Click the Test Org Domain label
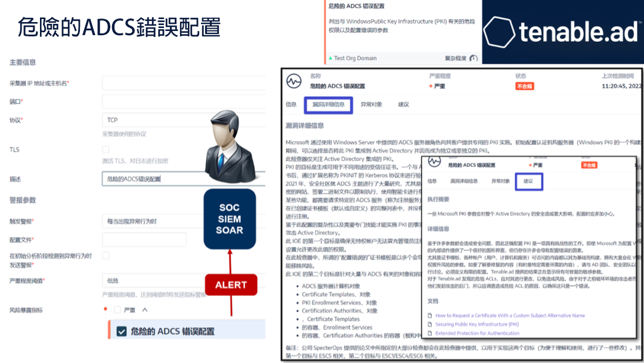The image size is (644, 363). (355, 58)
